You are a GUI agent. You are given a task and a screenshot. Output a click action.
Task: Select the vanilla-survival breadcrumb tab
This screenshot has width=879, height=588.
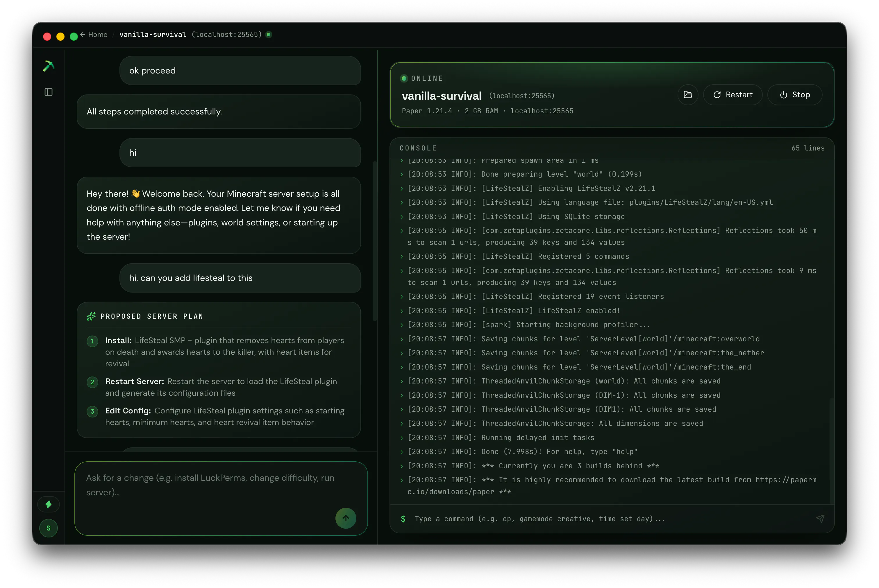coord(153,35)
